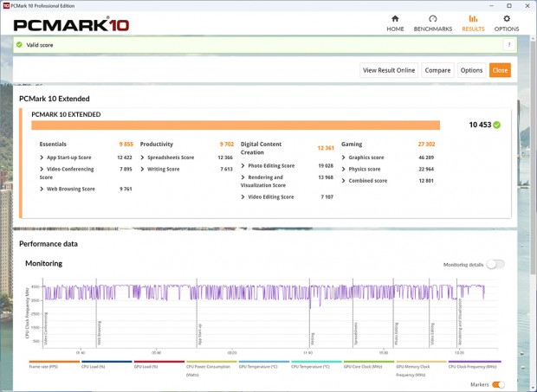Select CPU Temperature legend color
Screen dimensions: 537x392
point(316,362)
